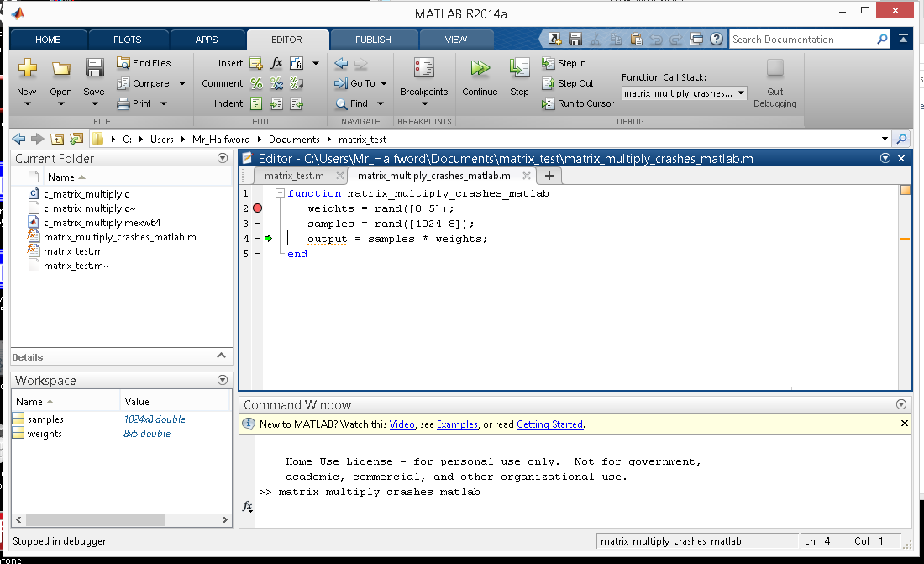Dismiss the New to MATLAB banner
This screenshot has width=924, height=564.
(x=905, y=424)
